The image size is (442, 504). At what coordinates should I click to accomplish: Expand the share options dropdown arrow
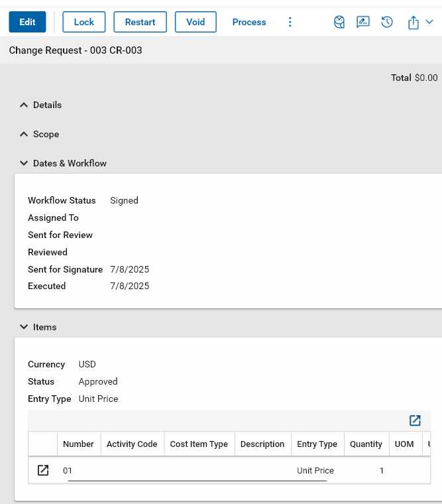(429, 22)
